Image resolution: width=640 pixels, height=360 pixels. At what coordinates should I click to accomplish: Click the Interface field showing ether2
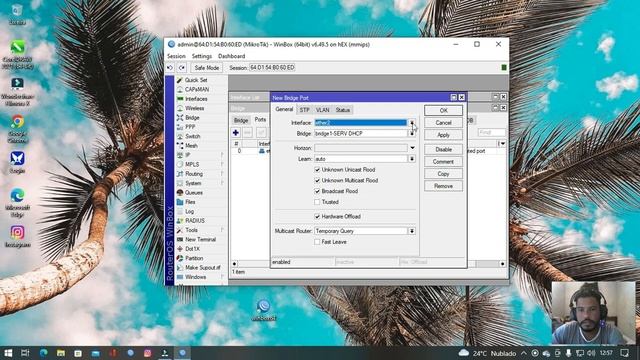(x=361, y=123)
